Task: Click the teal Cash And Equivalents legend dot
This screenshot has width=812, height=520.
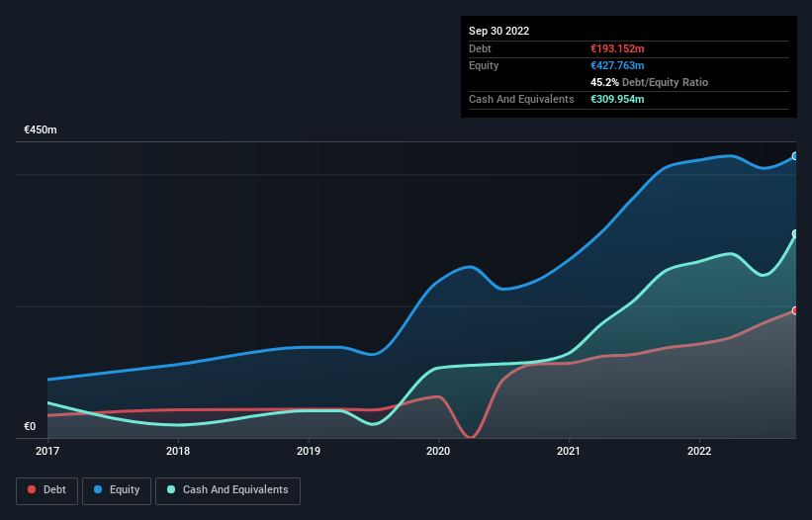Action: click(x=171, y=489)
